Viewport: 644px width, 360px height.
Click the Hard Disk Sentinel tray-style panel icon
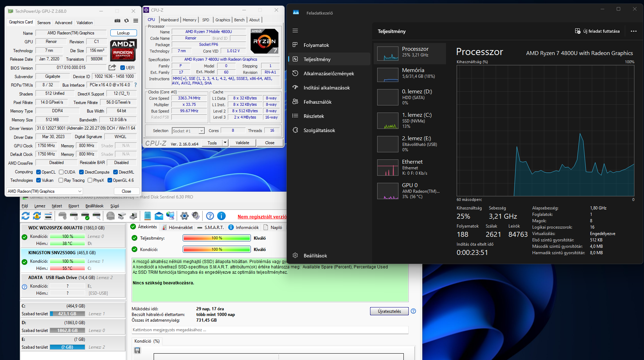pyautogui.click(x=48, y=216)
